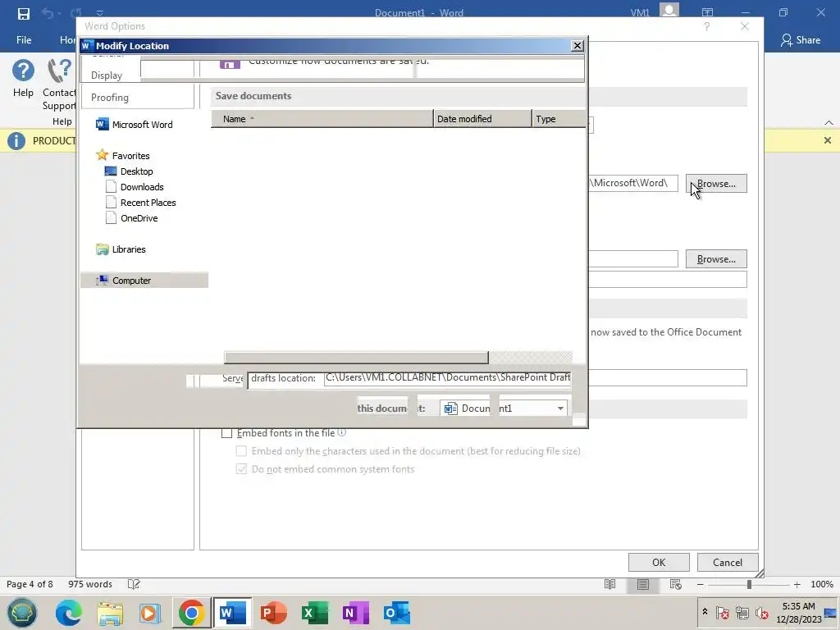Click the Contact Support phone icon
840x630 pixels.
point(59,71)
